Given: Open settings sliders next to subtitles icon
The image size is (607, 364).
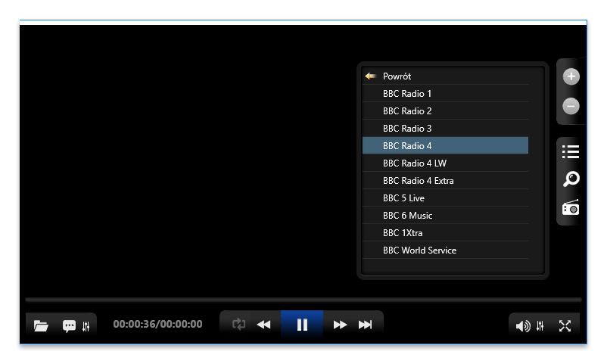Looking at the screenshot, I should [x=86, y=326].
